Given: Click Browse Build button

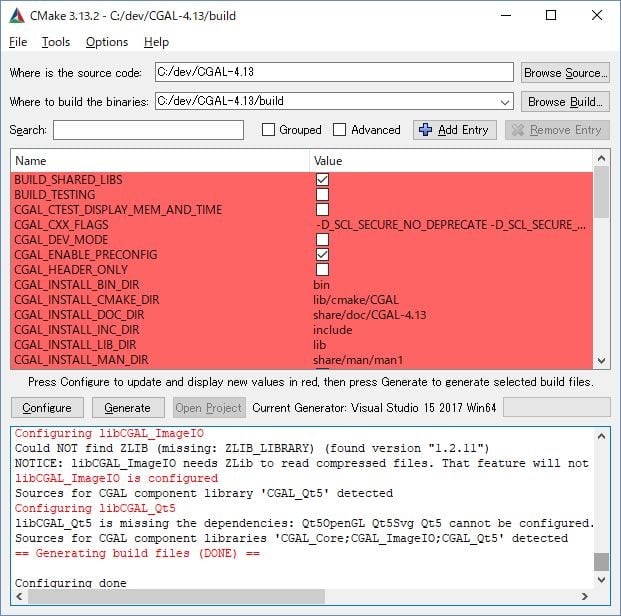Looking at the screenshot, I should [x=565, y=101].
